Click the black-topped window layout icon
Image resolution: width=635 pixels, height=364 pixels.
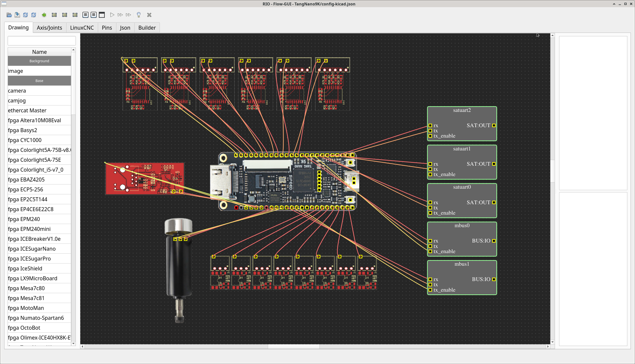(102, 15)
